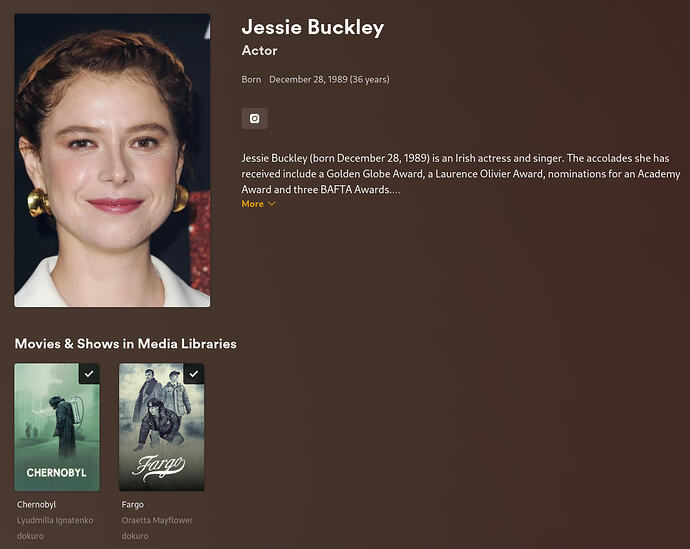Open the Chernobyl poster thumbnail
The image size is (690, 549).
pyautogui.click(x=57, y=427)
